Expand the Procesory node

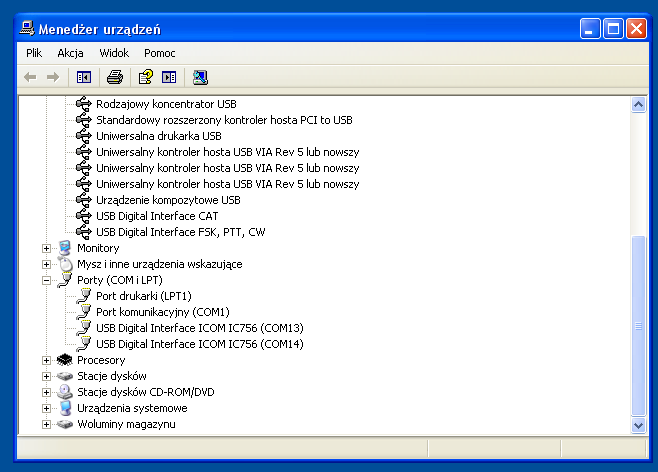tap(46, 360)
